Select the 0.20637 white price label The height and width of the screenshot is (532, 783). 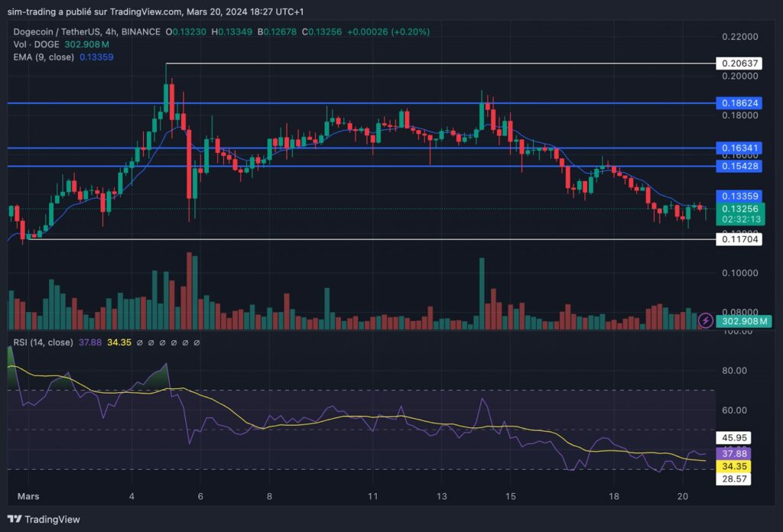tap(739, 63)
